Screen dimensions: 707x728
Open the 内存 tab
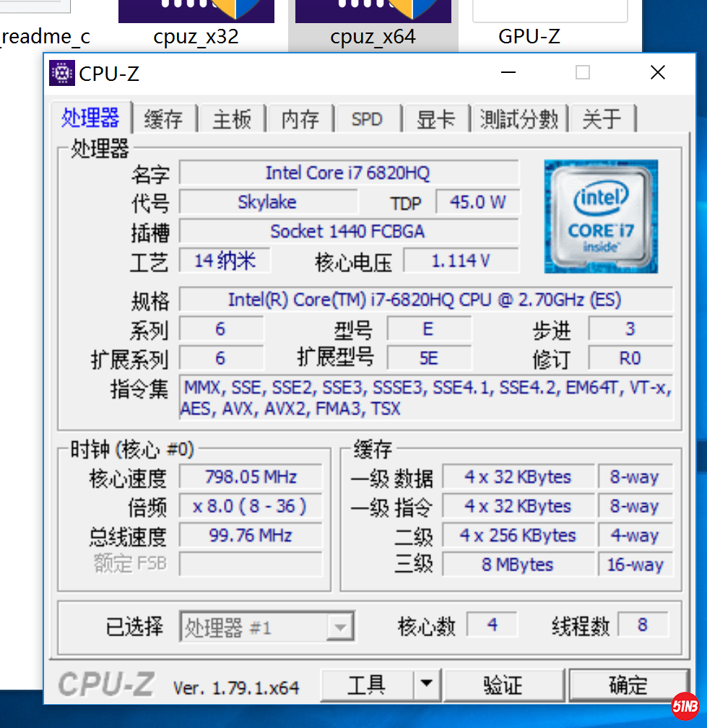coord(300,119)
